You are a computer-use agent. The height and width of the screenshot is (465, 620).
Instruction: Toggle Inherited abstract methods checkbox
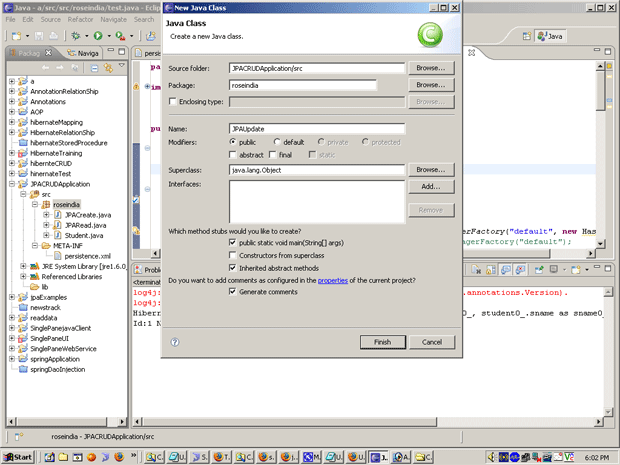[x=232, y=268]
